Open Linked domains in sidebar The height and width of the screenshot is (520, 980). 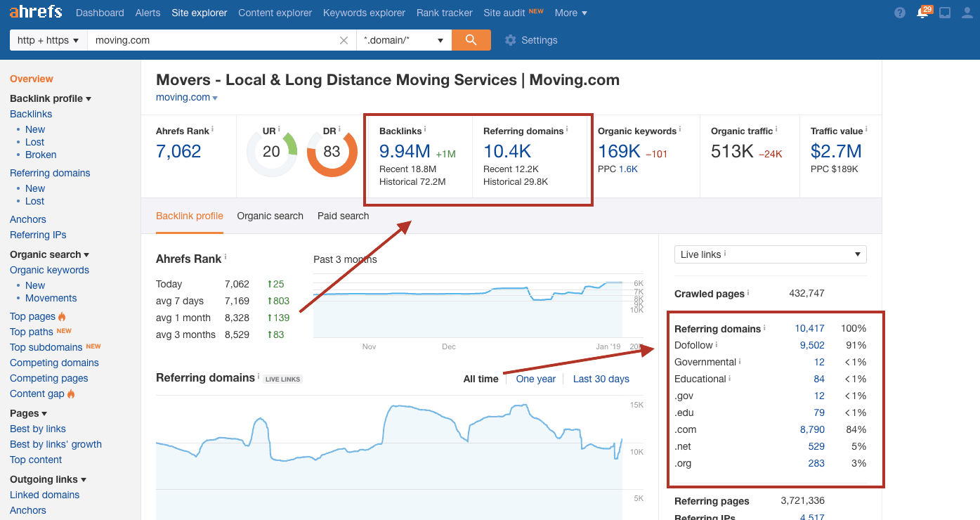[44, 495]
